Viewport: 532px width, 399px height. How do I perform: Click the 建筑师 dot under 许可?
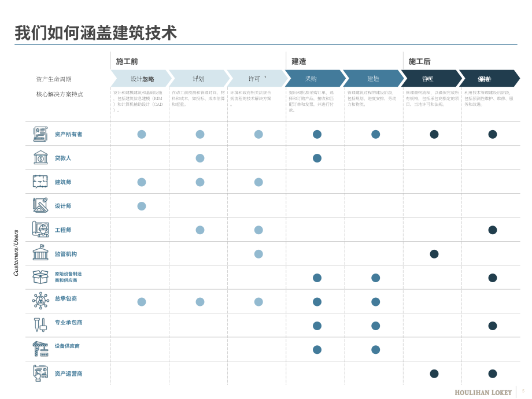[x=258, y=182]
